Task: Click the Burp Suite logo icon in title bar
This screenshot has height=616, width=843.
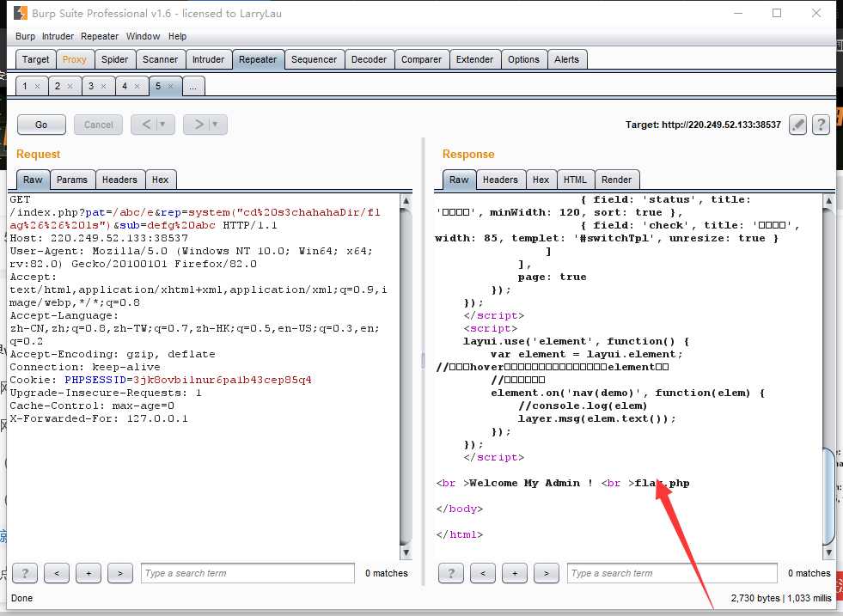Action: click(x=21, y=13)
